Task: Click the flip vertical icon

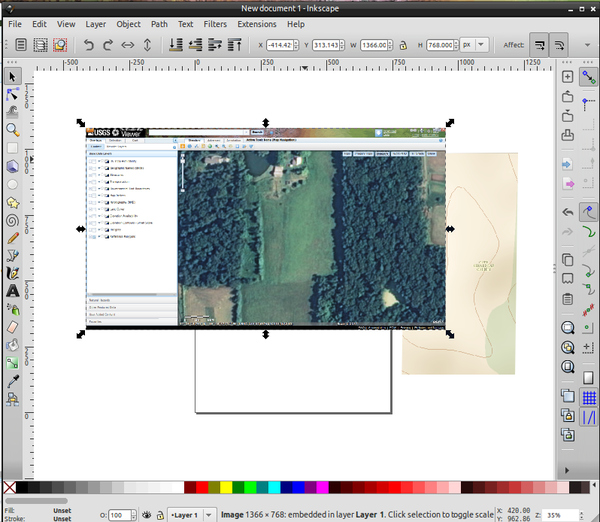Action: tap(147, 45)
